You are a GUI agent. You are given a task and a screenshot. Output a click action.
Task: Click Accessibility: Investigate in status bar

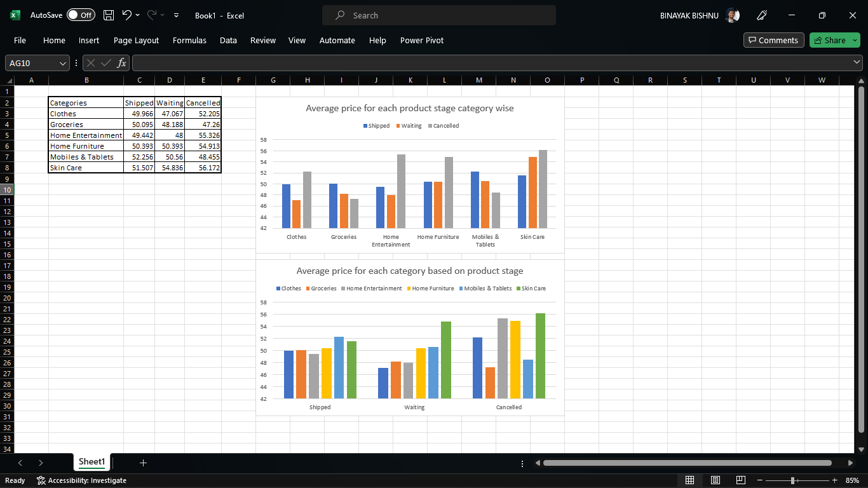(81, 480)
